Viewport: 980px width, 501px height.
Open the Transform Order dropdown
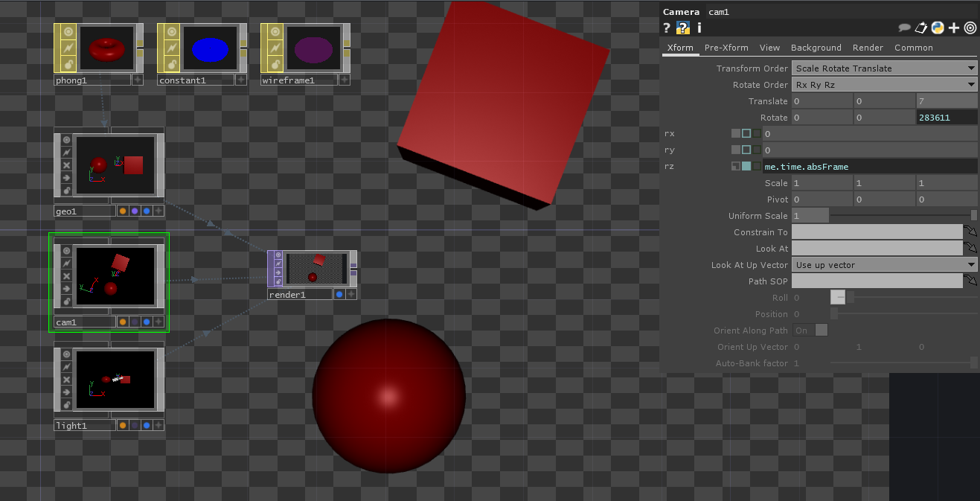884,68
